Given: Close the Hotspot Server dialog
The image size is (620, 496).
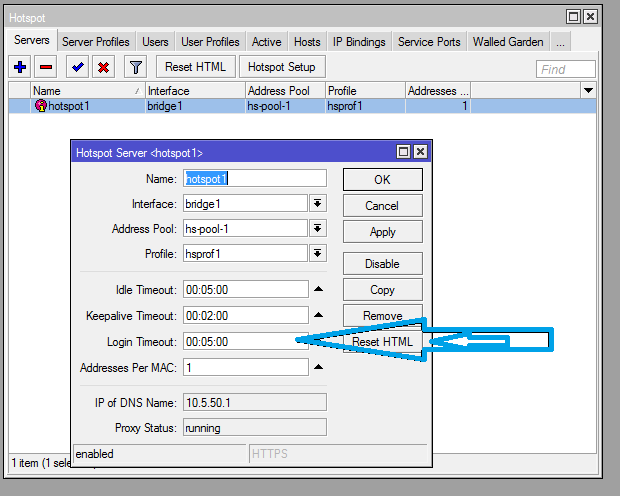Looking at the screenshot, I should [x=421, y=151].
